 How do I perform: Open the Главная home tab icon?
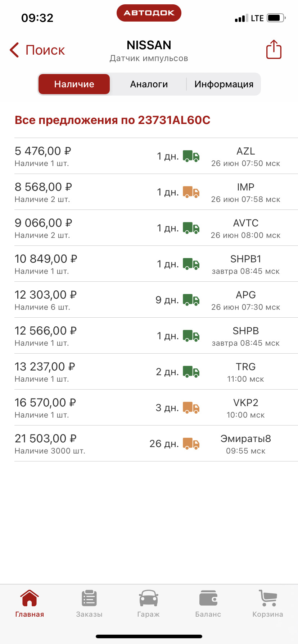point(30,598)
